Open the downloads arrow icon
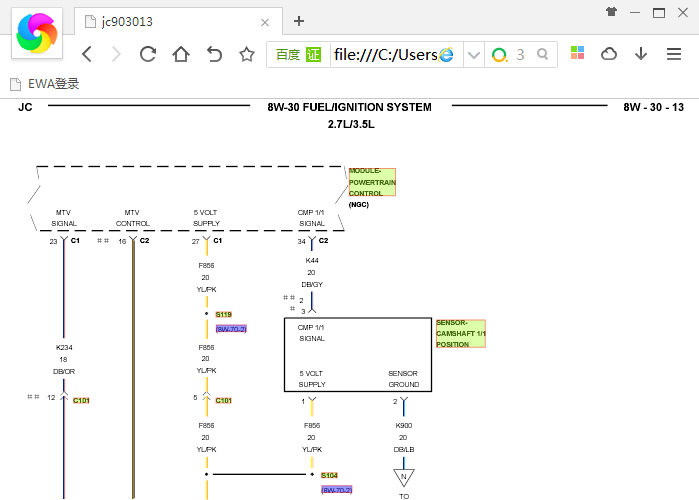 [x=641, y=54]
